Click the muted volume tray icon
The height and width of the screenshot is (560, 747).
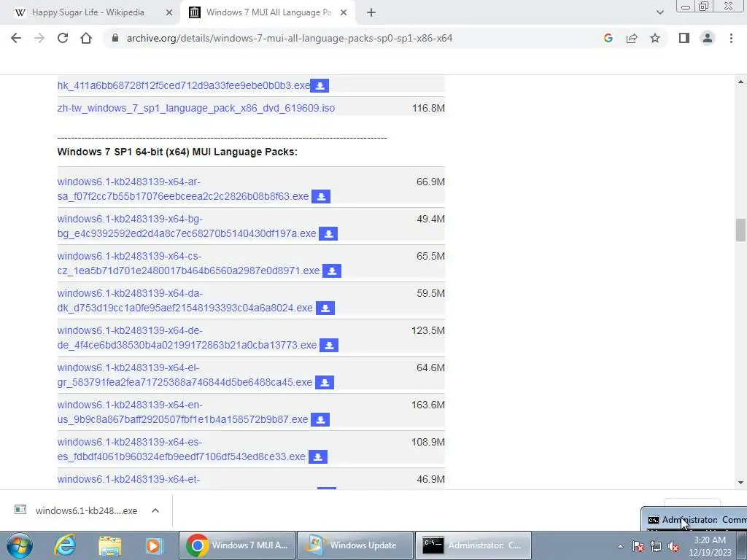click(673, 546)
